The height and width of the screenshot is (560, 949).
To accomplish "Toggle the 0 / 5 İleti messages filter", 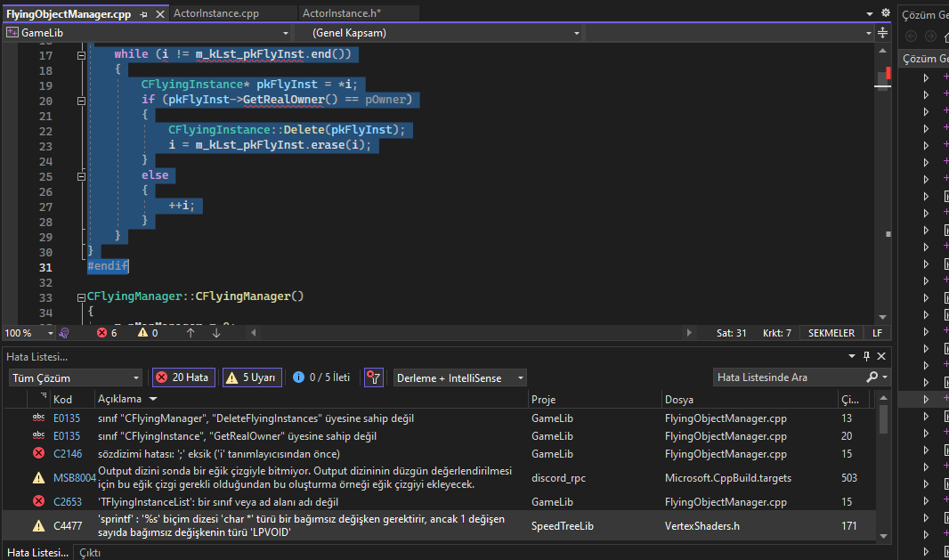I will (321, 377).
